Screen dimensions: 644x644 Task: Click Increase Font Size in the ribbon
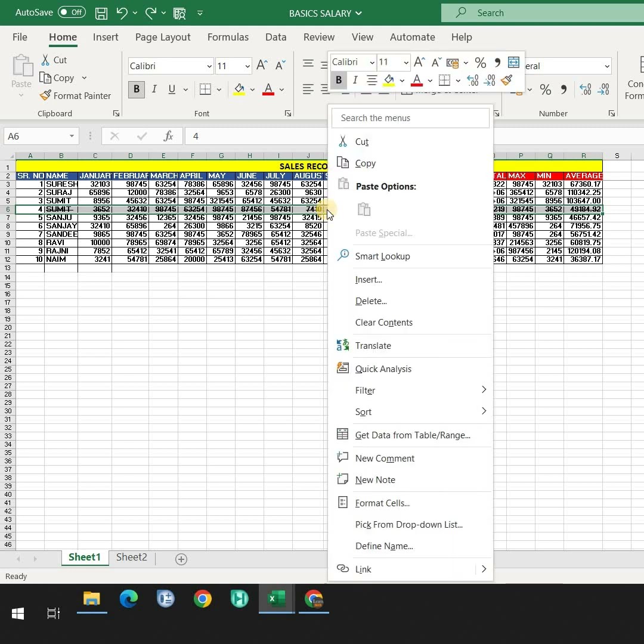pos(262,66)
